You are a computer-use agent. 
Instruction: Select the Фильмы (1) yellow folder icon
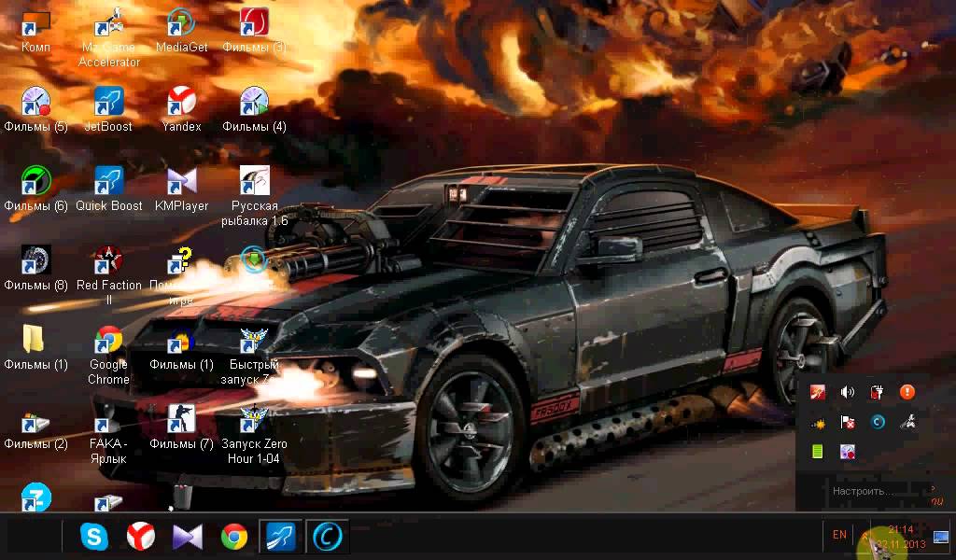point(35,347)
